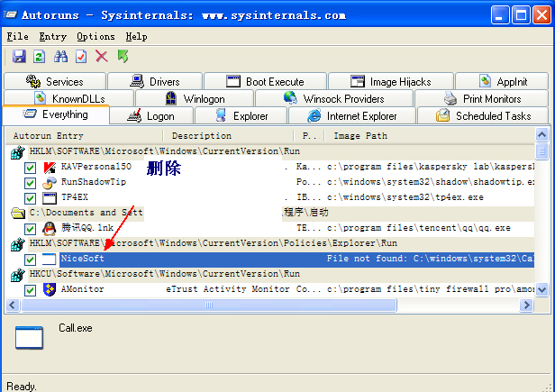Uncheck the AMonitor checkbox
The width and height of the screenshot is (555, 392).
[31, 290]
